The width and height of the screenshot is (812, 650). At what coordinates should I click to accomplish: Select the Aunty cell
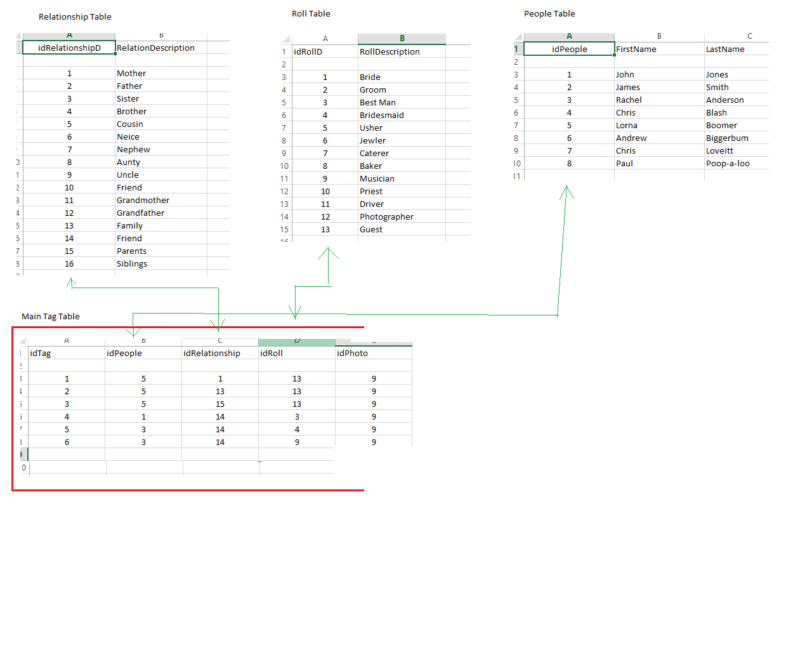point(161,162)
